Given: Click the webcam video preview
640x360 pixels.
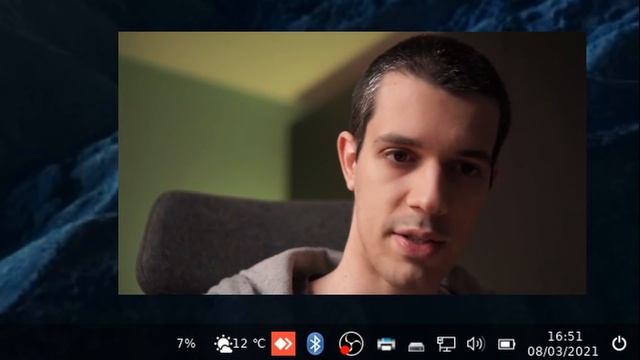Looking at the screenshot, I should 352,163.
